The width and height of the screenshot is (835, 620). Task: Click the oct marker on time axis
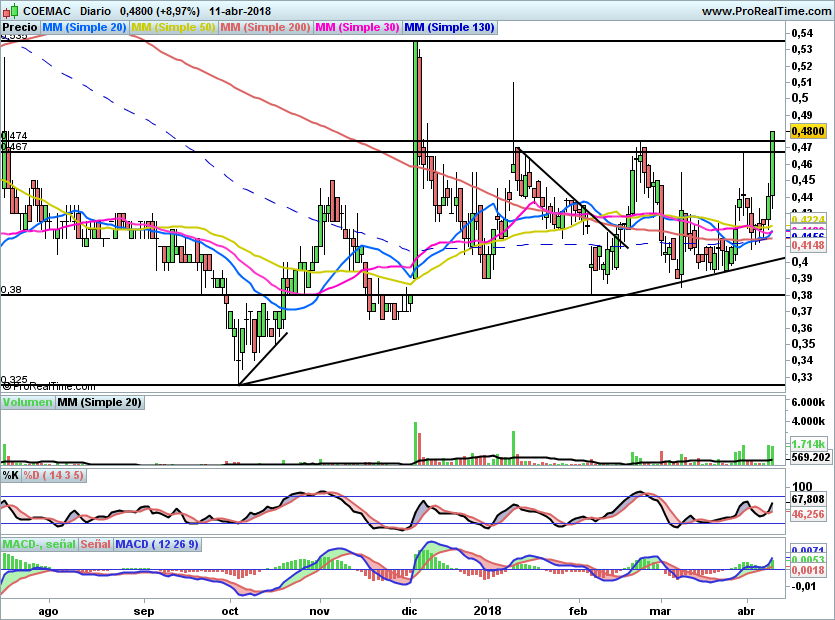tap(230, 610)
